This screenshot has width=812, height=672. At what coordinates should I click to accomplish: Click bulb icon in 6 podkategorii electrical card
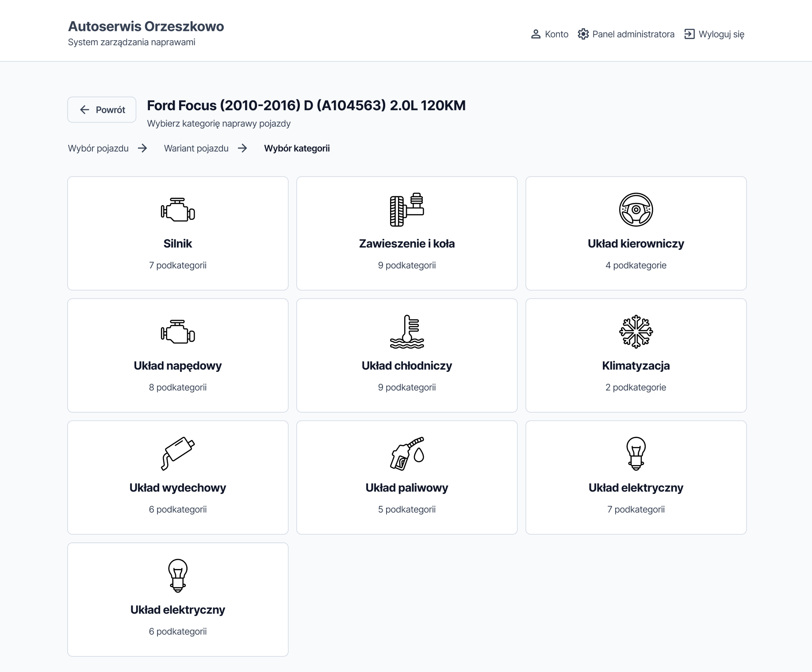pyautogui.click(x=178, y=576)
